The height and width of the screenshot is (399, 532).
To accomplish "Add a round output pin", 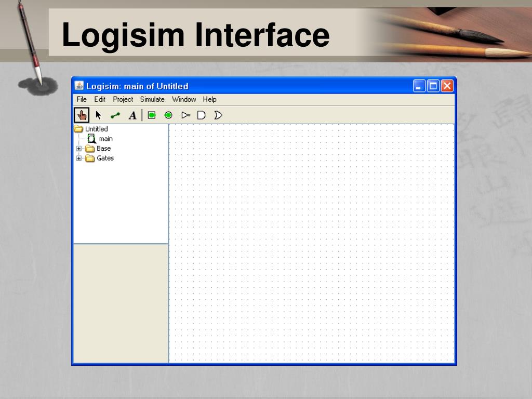I will 168,115.
